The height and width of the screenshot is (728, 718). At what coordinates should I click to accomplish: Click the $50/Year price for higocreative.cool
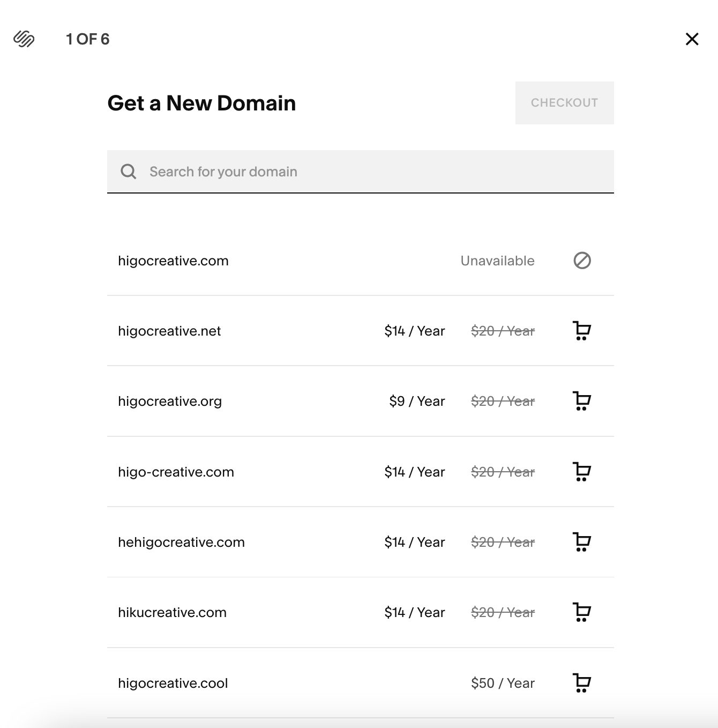tap(503, 683)
